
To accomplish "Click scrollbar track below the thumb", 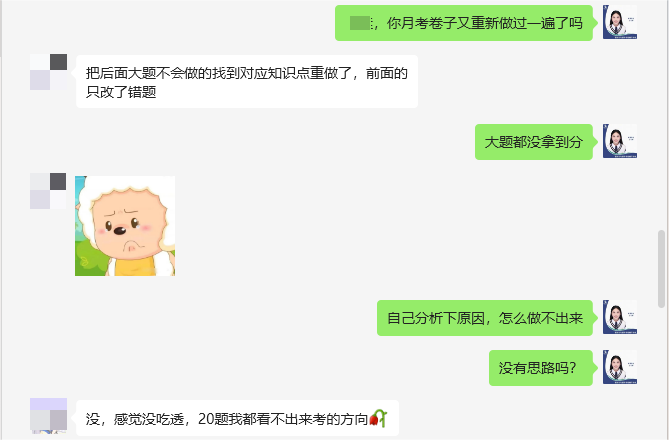I will [661, 373].
